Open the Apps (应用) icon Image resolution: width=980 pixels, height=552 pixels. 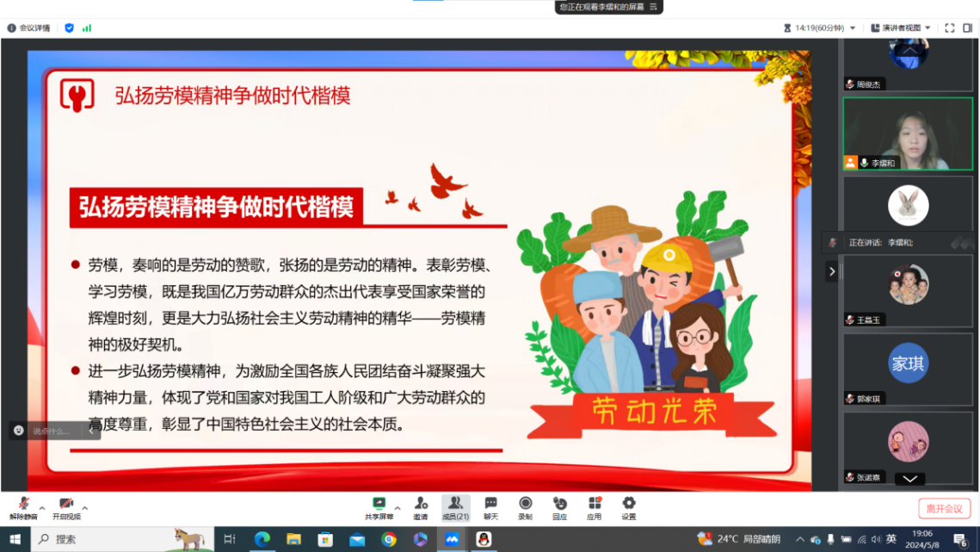pos(594,507)
